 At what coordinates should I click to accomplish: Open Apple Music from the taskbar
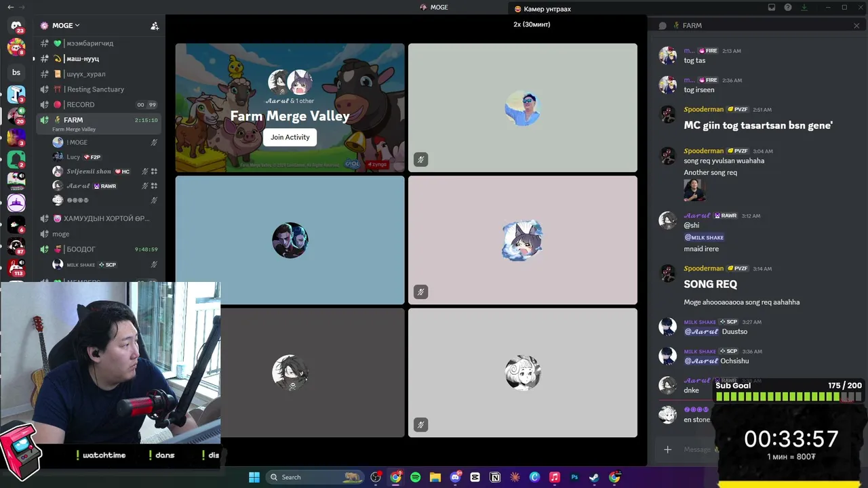(555, 477)
